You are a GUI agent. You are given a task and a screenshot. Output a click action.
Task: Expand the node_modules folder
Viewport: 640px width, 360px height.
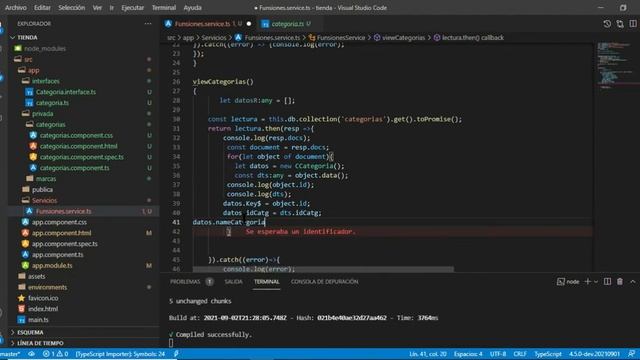[x=44, y=48]
